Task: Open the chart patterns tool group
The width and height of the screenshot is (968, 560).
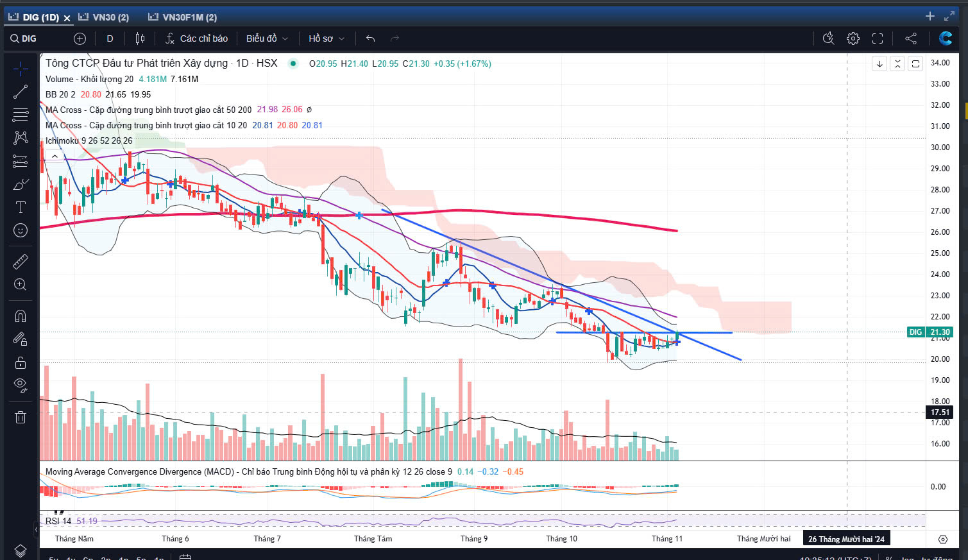Action: (x=21, y=138)
